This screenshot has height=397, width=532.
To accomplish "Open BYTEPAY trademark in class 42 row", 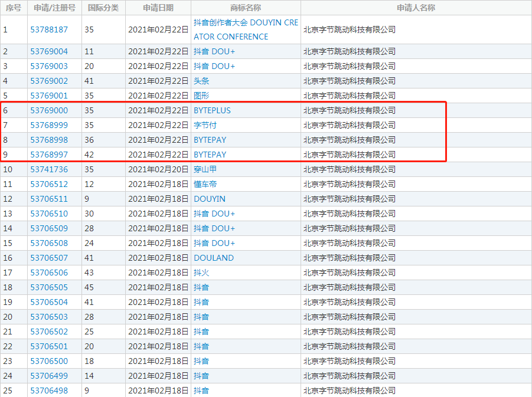I will 210,155.
